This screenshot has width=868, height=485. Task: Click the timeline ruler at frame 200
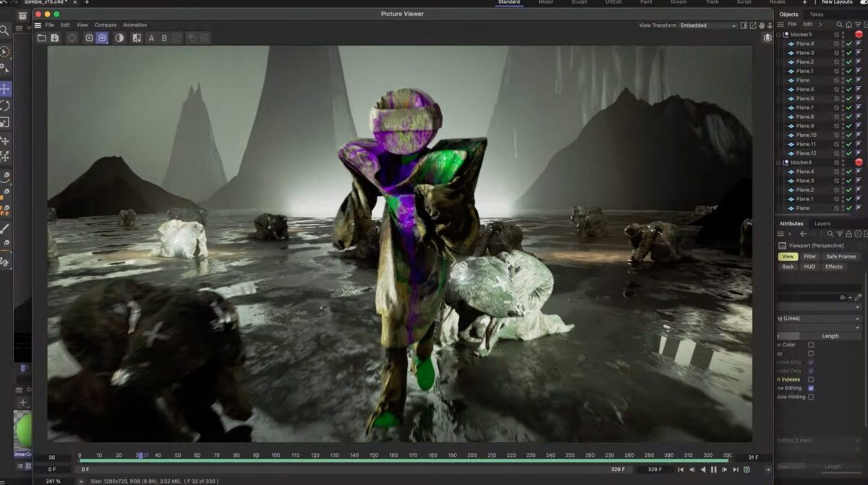coord(472,455)
